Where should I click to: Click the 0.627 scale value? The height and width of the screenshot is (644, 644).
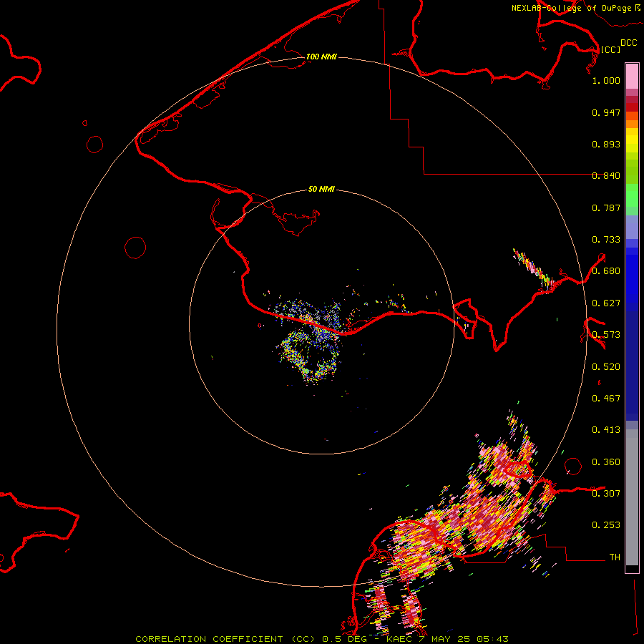click(606, 303)
